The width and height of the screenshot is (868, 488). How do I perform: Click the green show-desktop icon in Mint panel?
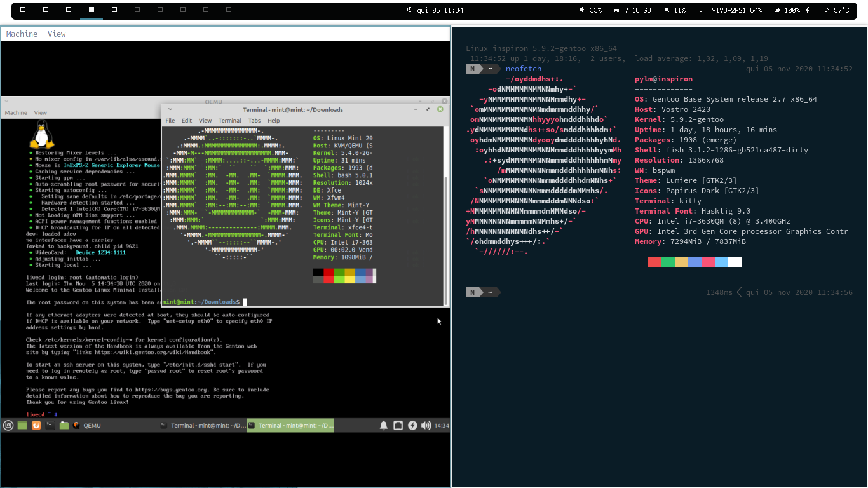pos(22,426)
